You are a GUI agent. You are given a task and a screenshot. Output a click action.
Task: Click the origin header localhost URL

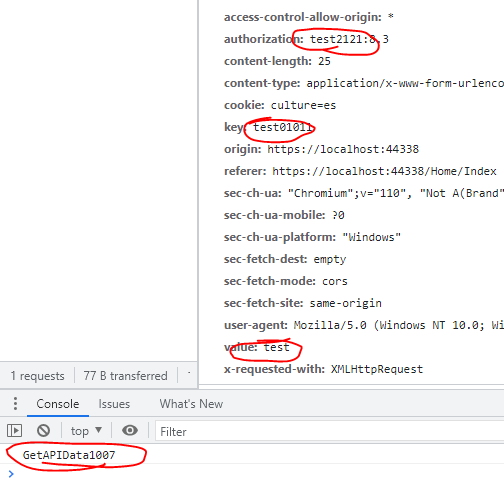pos(343,149)
